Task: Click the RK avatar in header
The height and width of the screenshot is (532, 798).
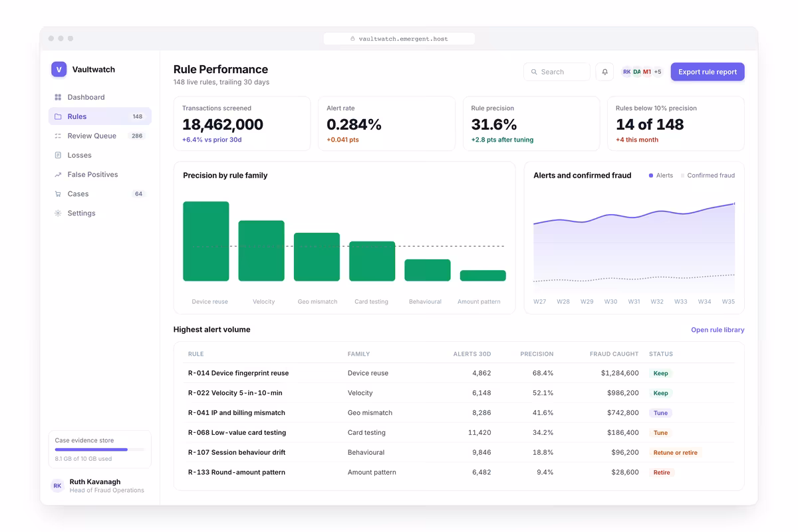Action: (x=626, y=72)
